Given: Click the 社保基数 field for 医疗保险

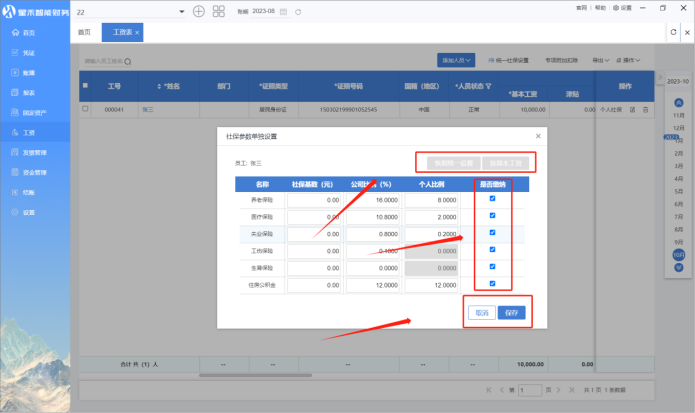Looking at the screenshot, I should click(315, 217).
